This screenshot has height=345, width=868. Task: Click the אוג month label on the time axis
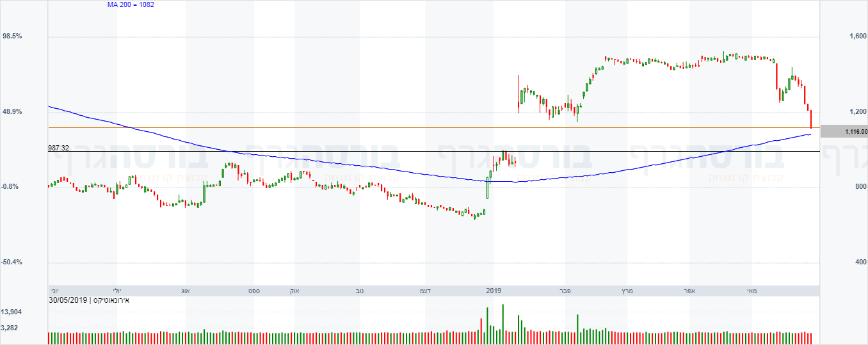(187, 291)
